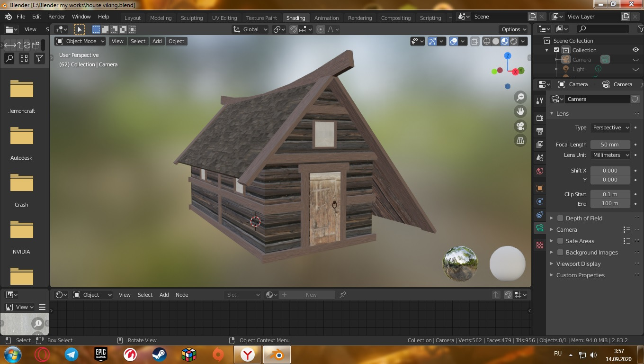644x364 pixels.
Task: Open the Texture properties checker icon
Action: [x=539, y=245]
